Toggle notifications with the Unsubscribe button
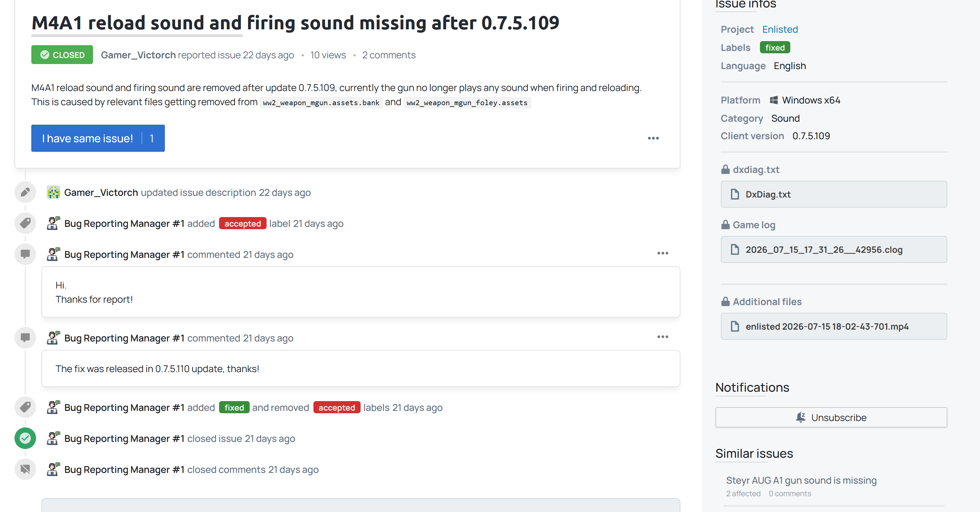980x512 pixels. click(831, 418)
